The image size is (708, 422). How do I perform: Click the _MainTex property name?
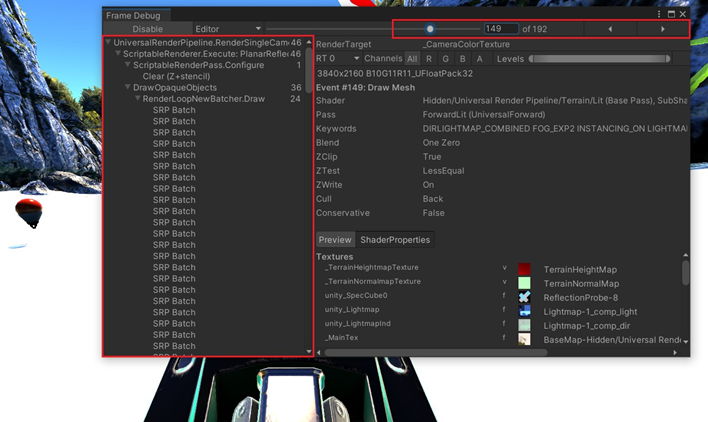pos(341,337)
